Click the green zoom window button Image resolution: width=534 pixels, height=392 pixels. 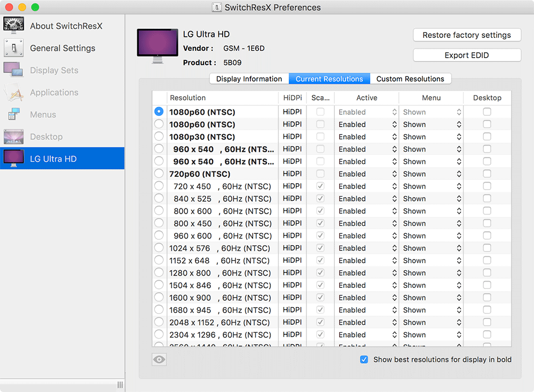pos(35,7)
